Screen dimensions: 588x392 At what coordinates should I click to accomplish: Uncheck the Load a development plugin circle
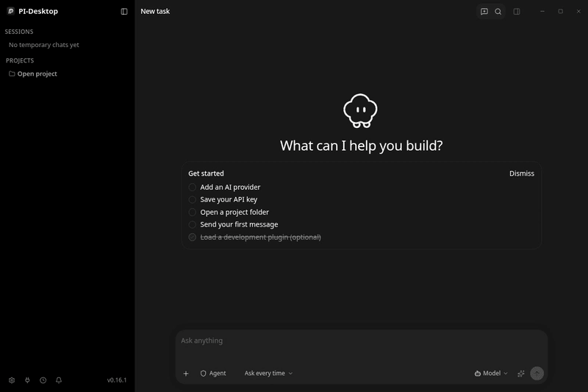pos(193,237)
